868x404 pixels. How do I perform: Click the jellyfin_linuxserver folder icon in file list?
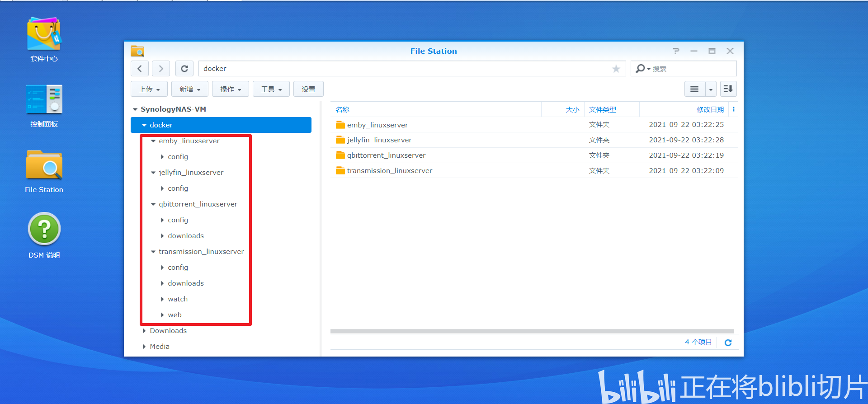click(x=340, y=140)
